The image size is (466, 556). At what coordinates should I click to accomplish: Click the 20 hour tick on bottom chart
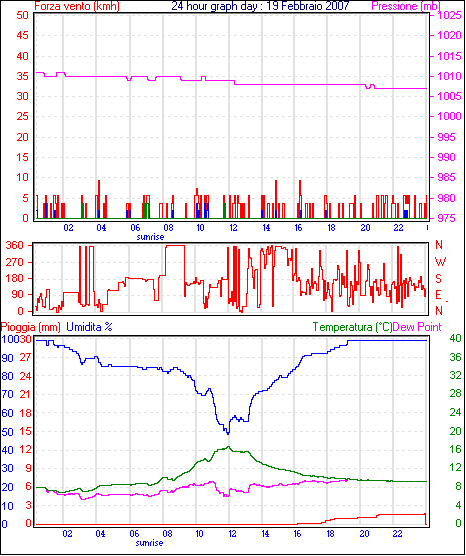click(364, 533)
